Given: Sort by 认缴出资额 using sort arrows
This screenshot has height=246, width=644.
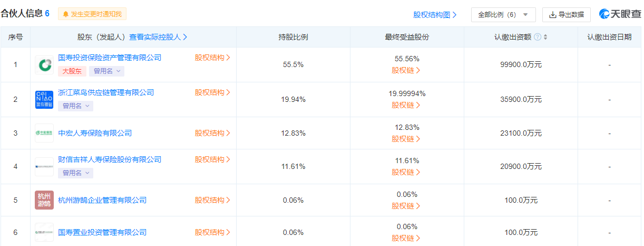Looking at the screenshot, I should click(x=545, y=37).
